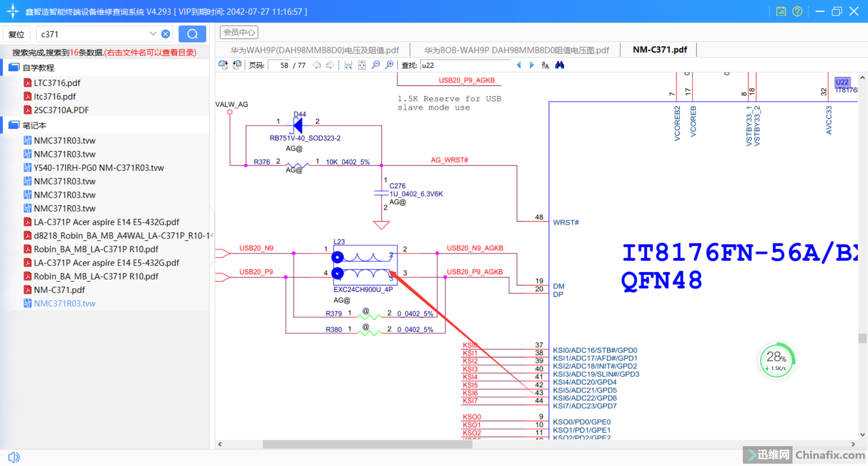The image size is (868, 466).
Task: Zoom out with the minus magnifier
Action: 375,65
